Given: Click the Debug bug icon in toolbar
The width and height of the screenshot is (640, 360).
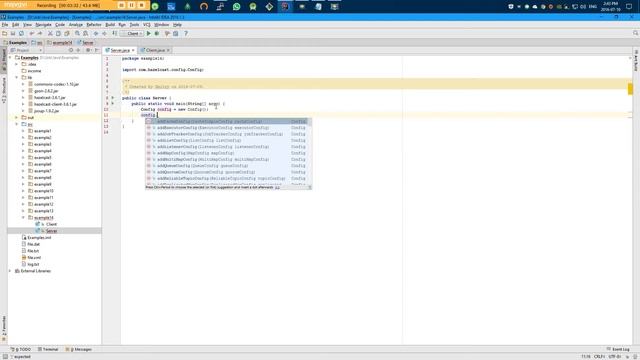Looking at the screenshot, I should coord(157,33).
